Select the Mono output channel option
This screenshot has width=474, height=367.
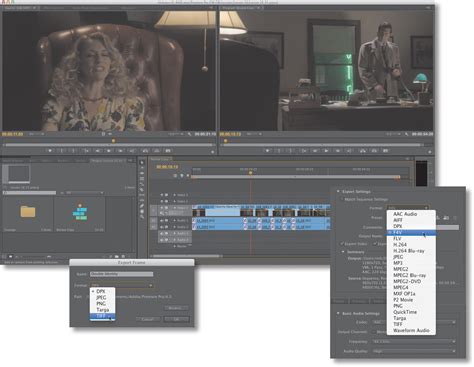374,332
